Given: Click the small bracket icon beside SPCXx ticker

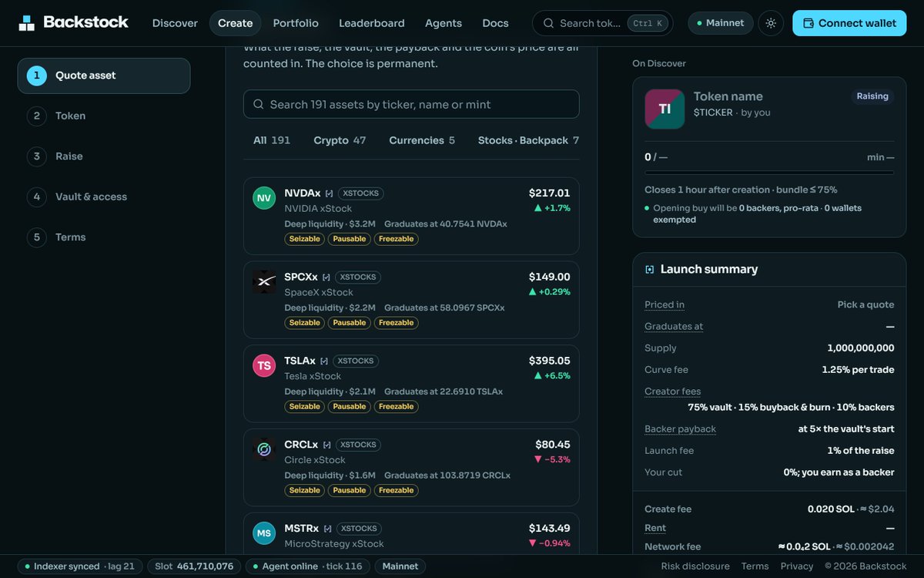Looking at the screenshot, I should 326,277.
